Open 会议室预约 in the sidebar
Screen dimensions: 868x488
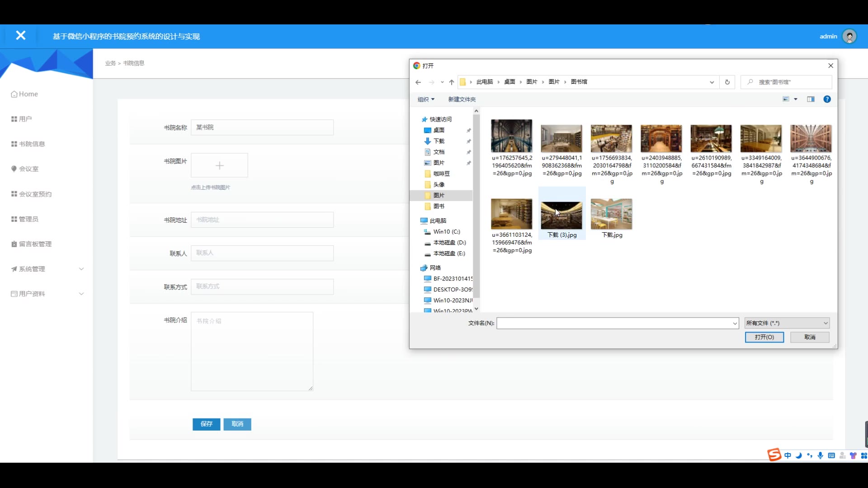tap(35, 194)
